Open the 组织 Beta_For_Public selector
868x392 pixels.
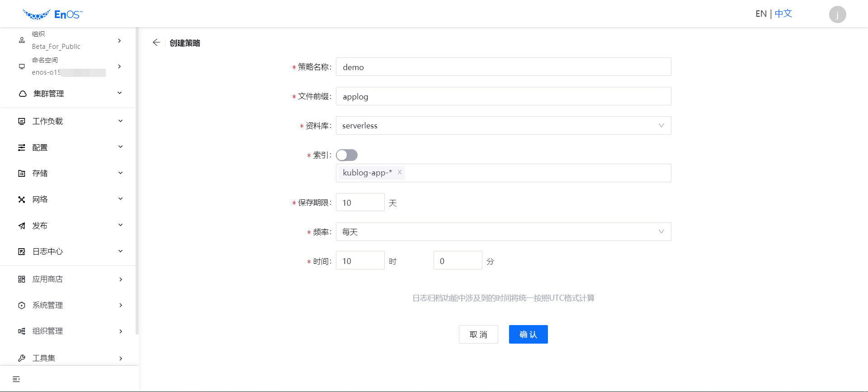(68, 40)
